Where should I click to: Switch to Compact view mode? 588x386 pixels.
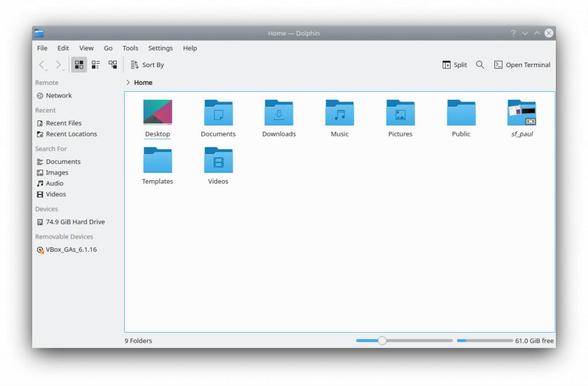(96, 65)
